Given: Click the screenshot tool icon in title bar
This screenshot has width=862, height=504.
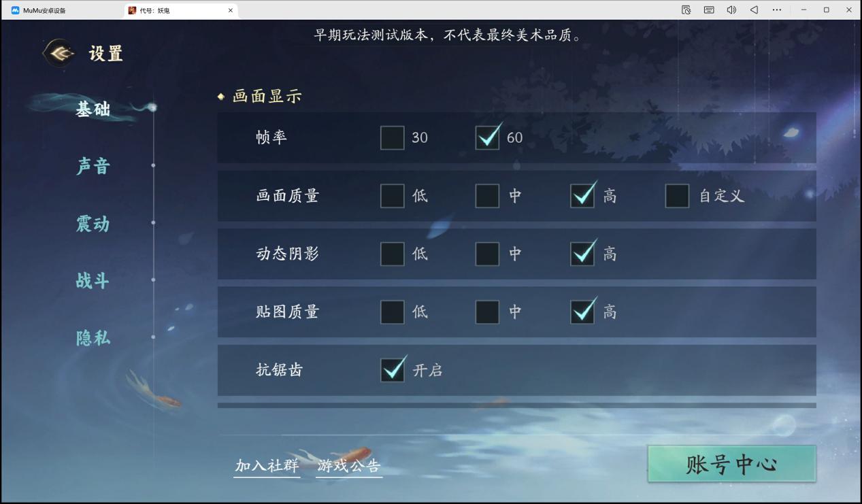Looking at the screenshot, I should [686, 10].
